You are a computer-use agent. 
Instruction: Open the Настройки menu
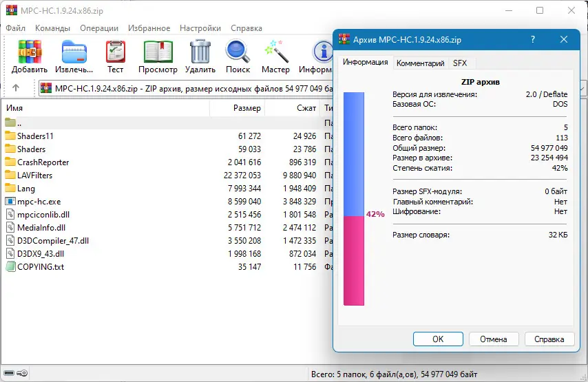click(x=200, y=28)
